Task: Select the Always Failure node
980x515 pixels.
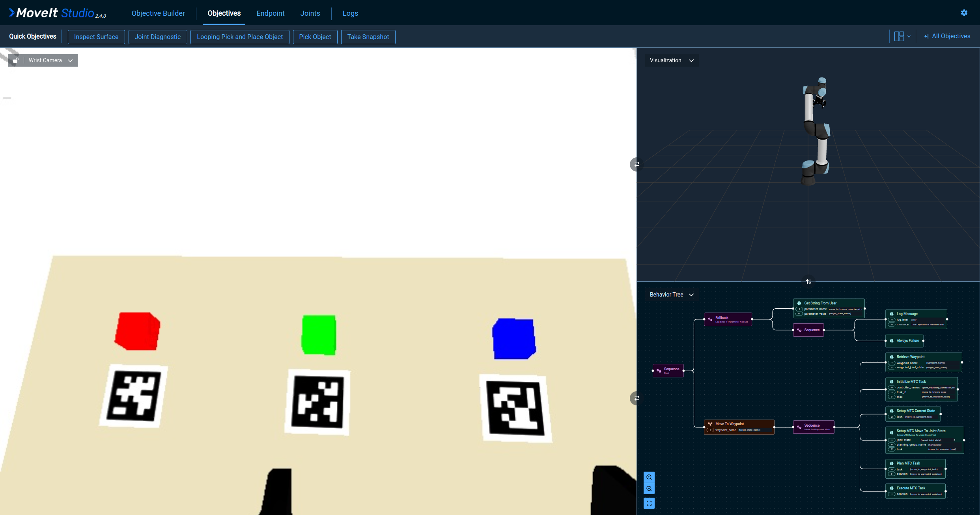Action: [904, 341]
